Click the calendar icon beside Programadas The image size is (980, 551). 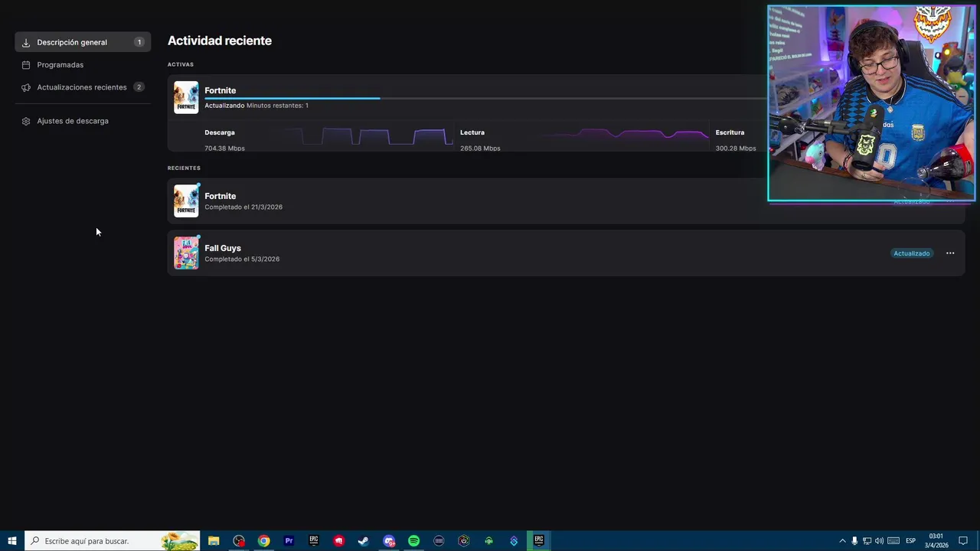pos(26,65)
